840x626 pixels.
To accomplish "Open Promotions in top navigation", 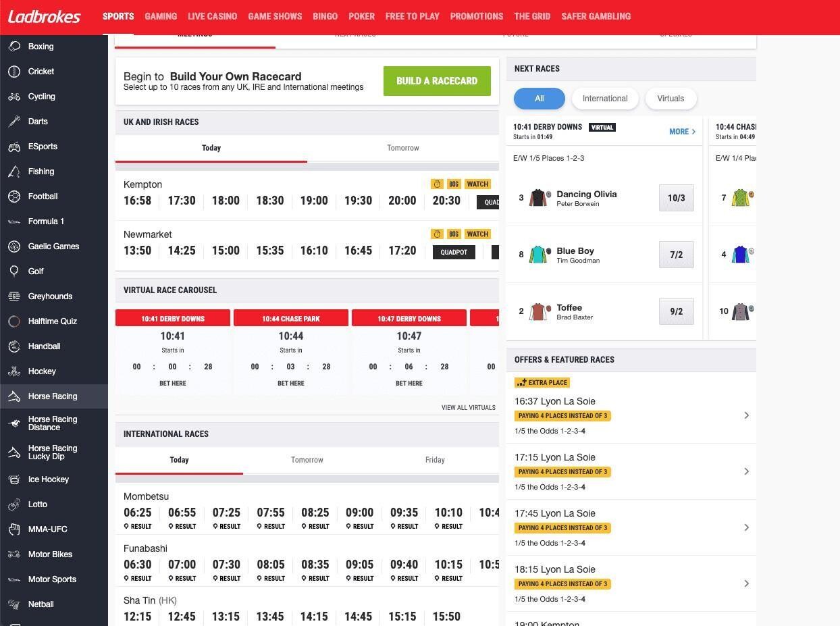I will click(477, 16).
